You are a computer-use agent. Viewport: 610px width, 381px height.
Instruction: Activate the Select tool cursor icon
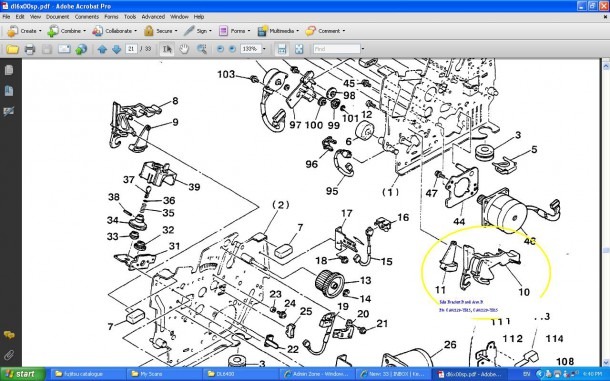click(167, 49)
